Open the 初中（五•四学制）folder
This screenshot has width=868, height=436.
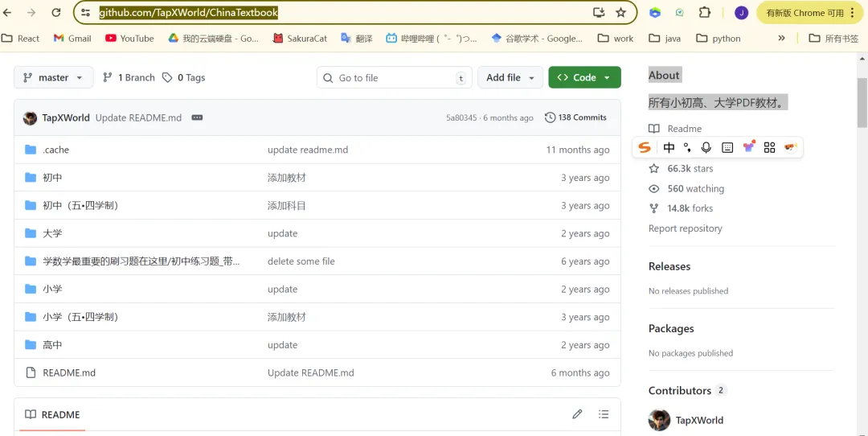pos(80,206)
